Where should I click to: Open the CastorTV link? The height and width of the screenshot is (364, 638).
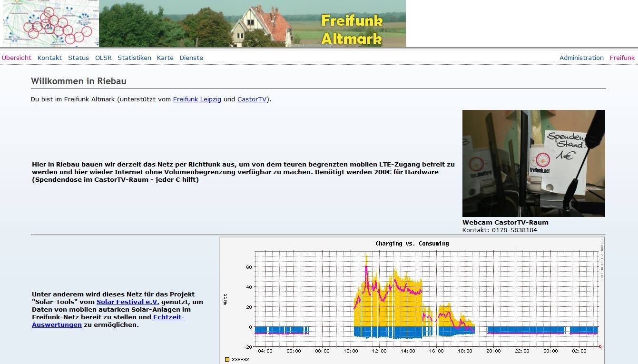252,99
